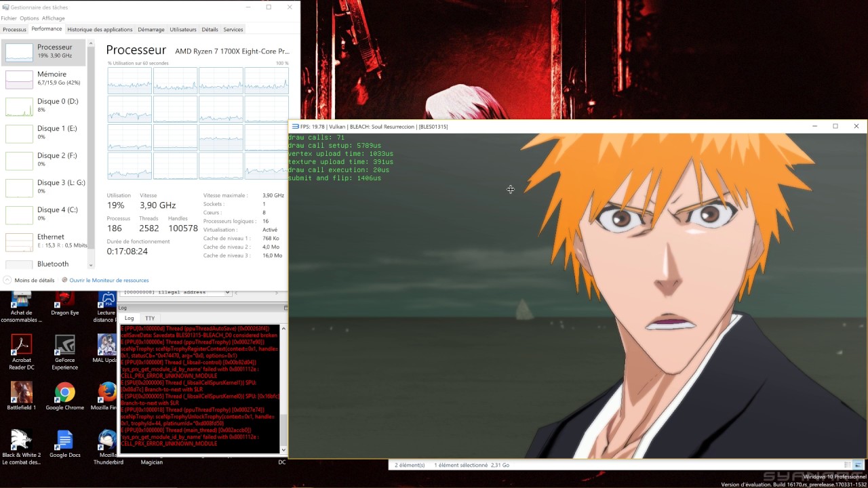
Task: Switch to the Historique des applications tab
Action: [x=100, y=29]
